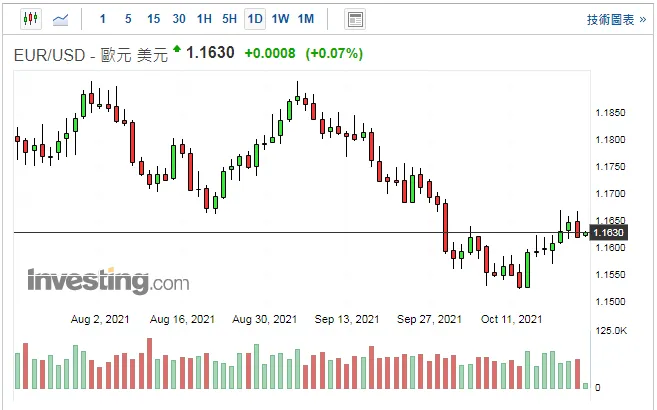Select the 1W timeframe
657x410 pixels.
point(280,19)
